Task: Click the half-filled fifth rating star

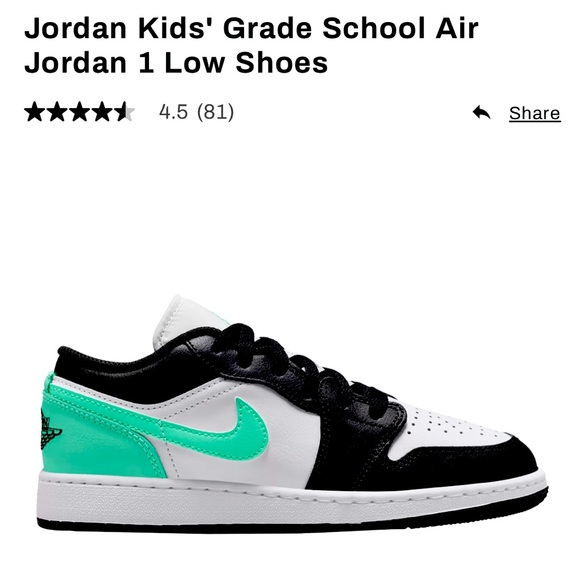Action: point(125,112)
